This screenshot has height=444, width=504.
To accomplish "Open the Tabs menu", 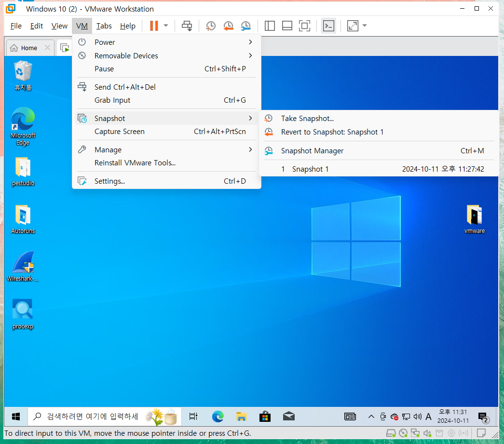I will [104, 26].
